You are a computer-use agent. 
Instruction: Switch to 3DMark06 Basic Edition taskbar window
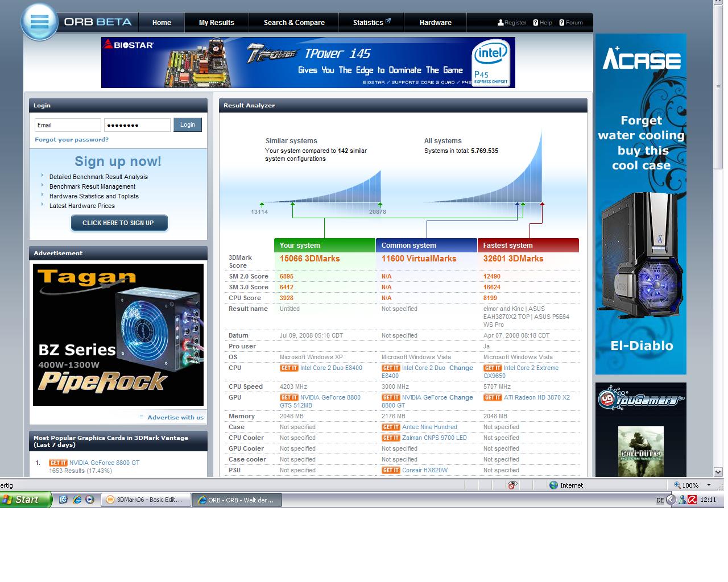(x=146, y=500)
